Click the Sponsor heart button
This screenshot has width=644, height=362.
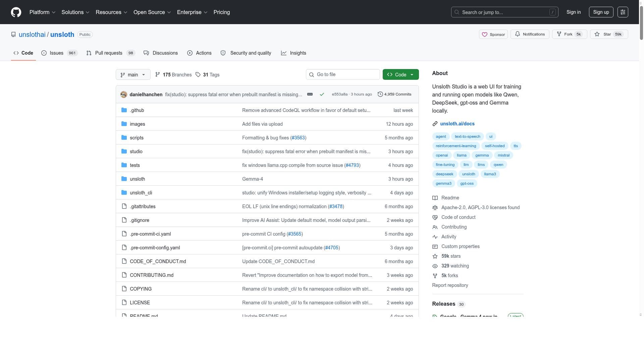tap(493, 34)
